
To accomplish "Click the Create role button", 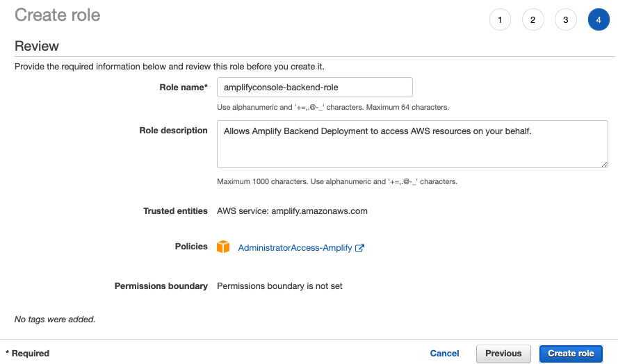I will pyautogui.click(x=571, y=354).
